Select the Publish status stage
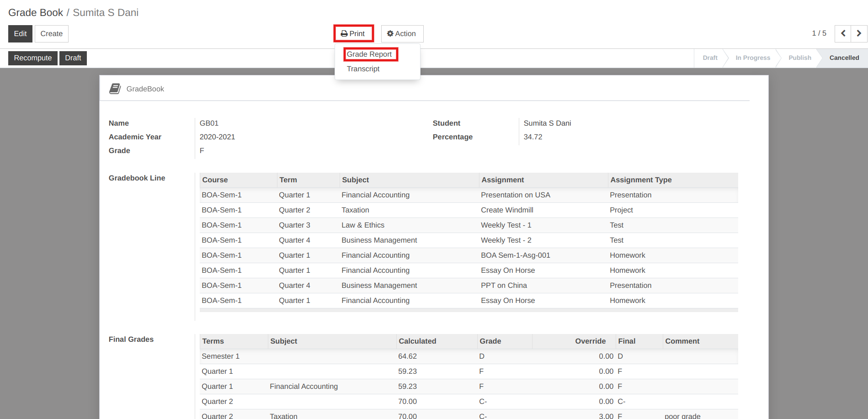868x419 pixels. (x=799, y=58)
